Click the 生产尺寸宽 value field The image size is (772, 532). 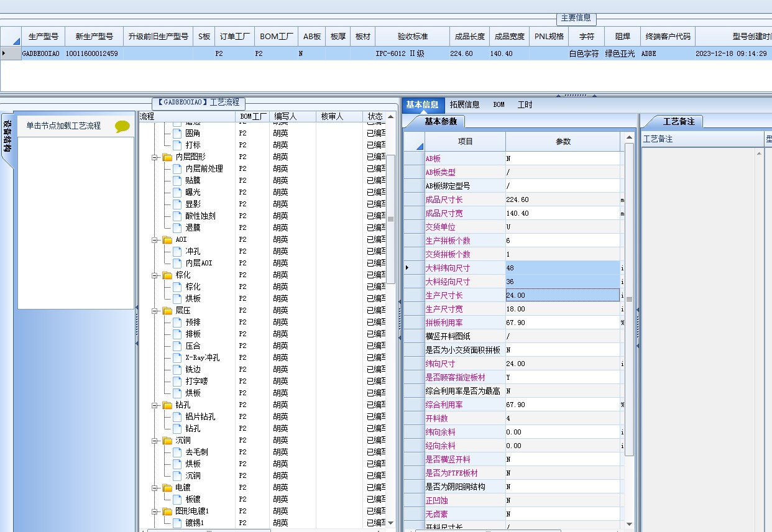[x=563, y=309]
